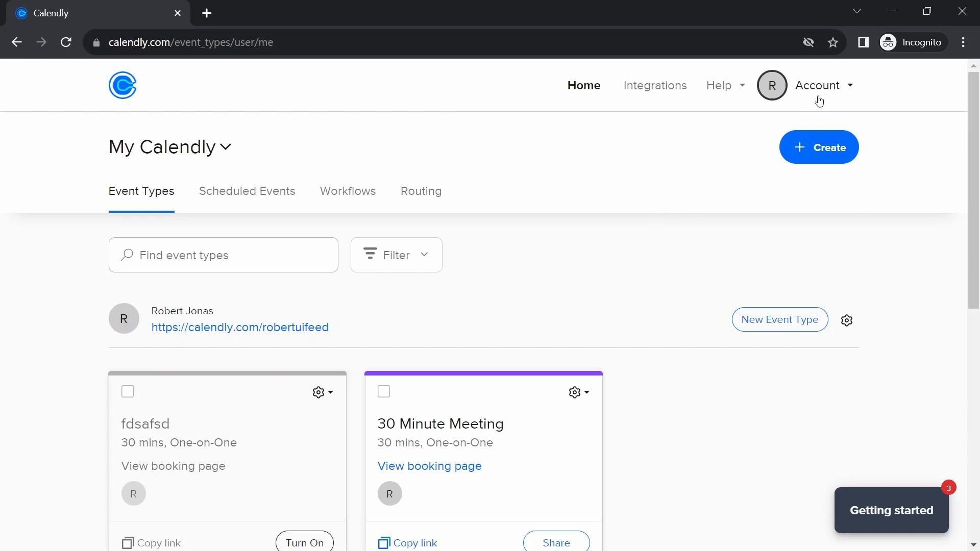980x551 pixels.
Task: Open gear menu on 30 Minute Meeting card
Action: tap(578, 392)
